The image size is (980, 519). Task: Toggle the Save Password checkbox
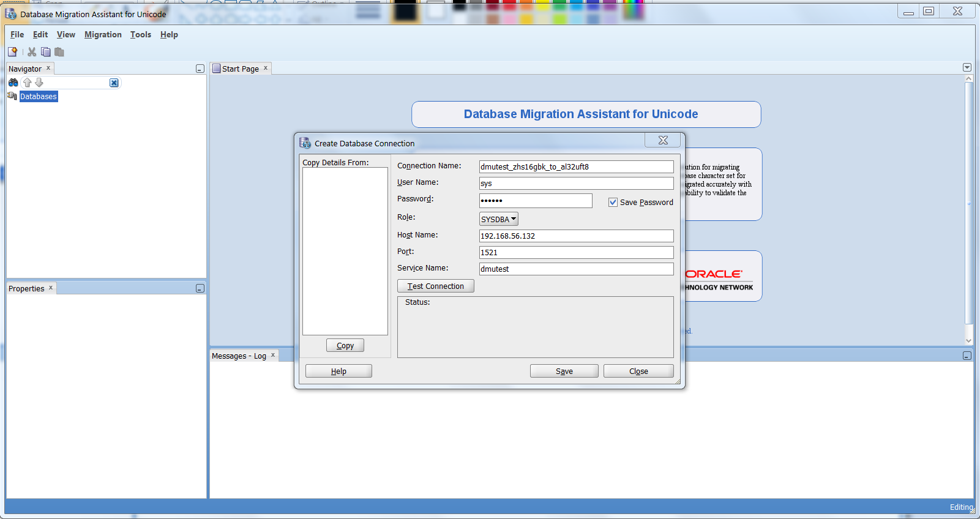[613, 202]
